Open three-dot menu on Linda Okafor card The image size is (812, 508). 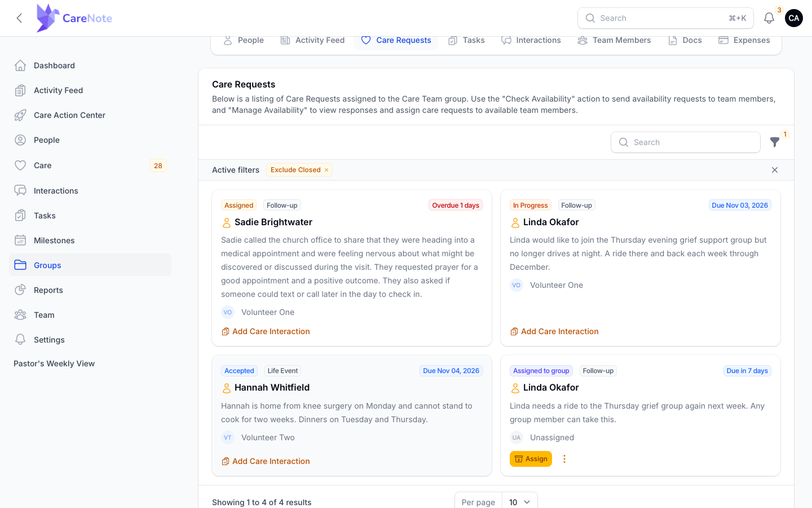[x=564, y=459]
